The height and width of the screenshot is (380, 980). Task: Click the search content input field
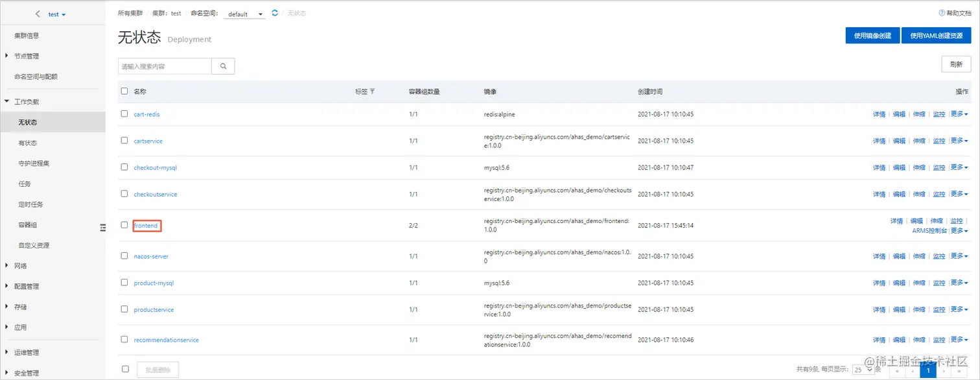pos(165,65)
